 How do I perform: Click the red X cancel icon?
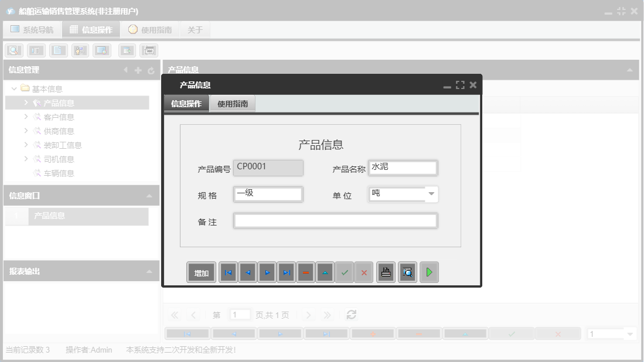363,272
